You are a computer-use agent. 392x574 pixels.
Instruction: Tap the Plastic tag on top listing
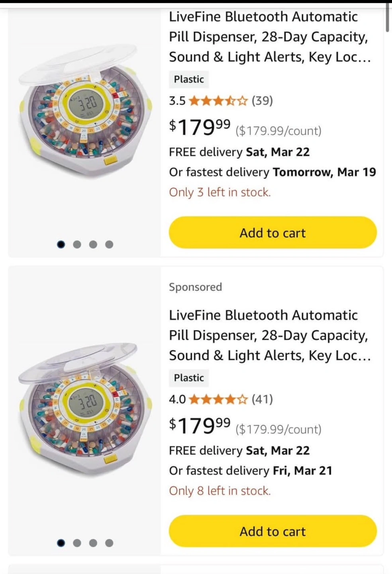point(189,79)
